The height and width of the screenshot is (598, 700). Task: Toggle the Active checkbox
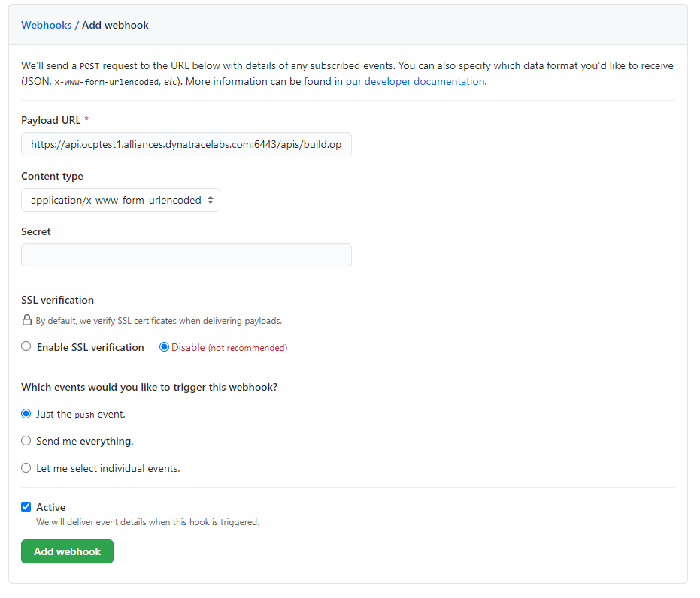click(x=26, y=507)
